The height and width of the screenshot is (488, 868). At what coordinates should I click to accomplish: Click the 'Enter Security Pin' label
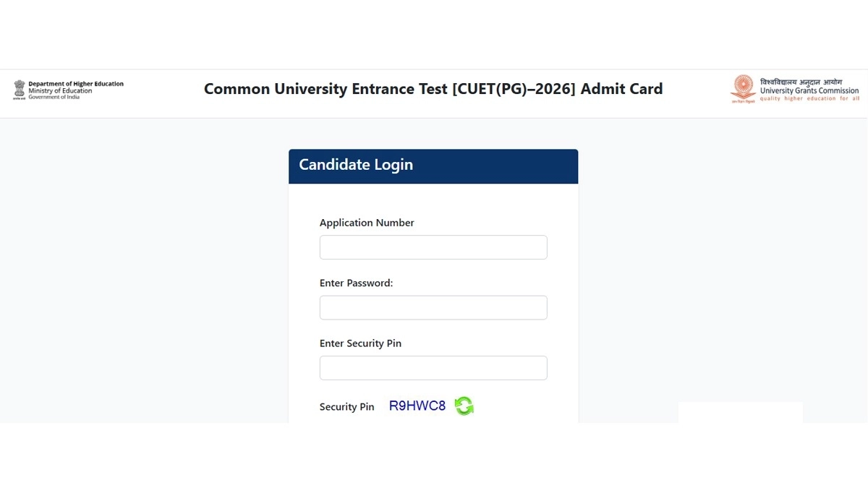tap(360, 343)
